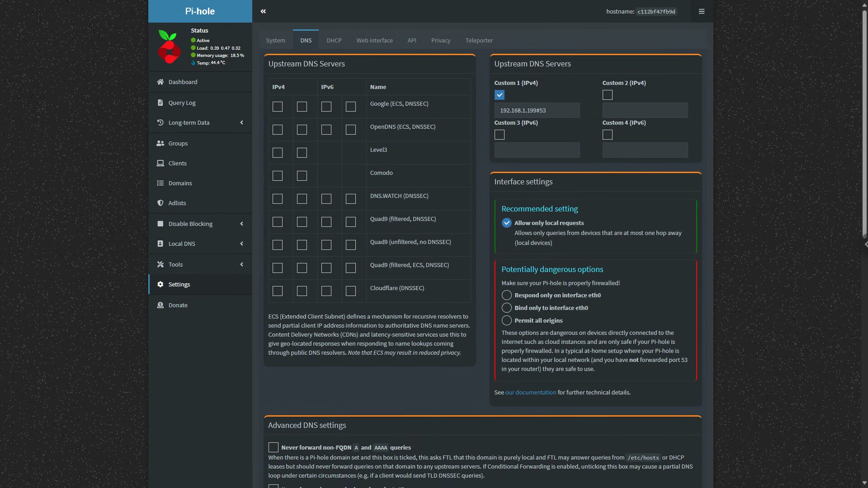Enable the Custom 2 (IPv4) checkbox
The height and width of the screenshot is (488, 868).
[608, 95]
